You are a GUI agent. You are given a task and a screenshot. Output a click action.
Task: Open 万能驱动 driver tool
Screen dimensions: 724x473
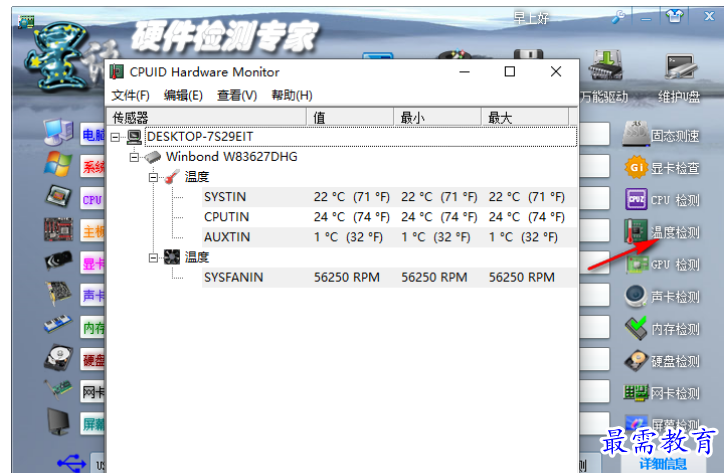pos(605,77)
